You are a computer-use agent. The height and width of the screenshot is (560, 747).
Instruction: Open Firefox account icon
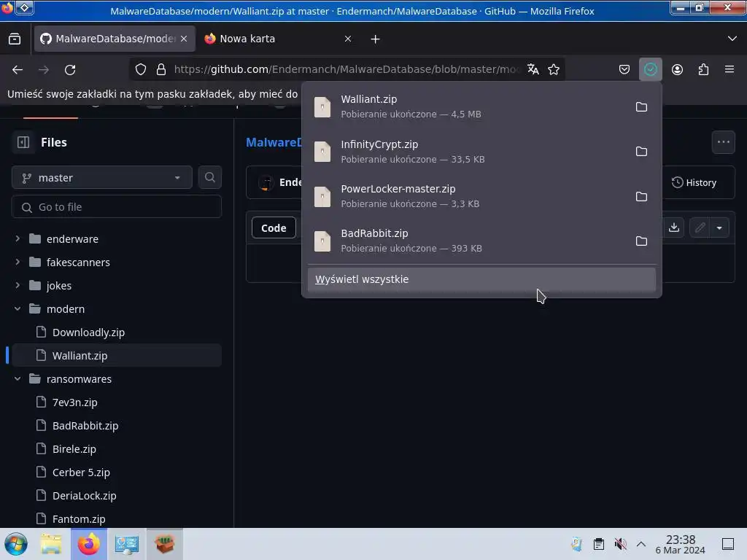tap(677, 69)
